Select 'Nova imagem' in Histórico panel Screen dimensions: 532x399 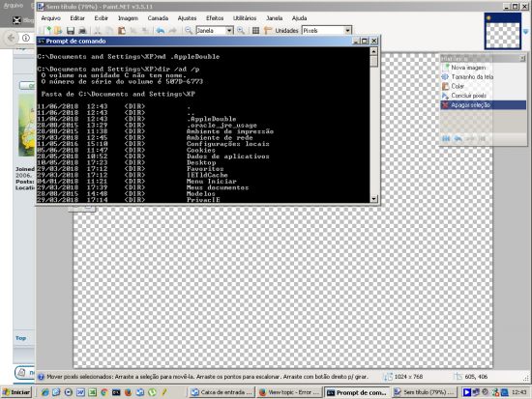click(483, 68)
